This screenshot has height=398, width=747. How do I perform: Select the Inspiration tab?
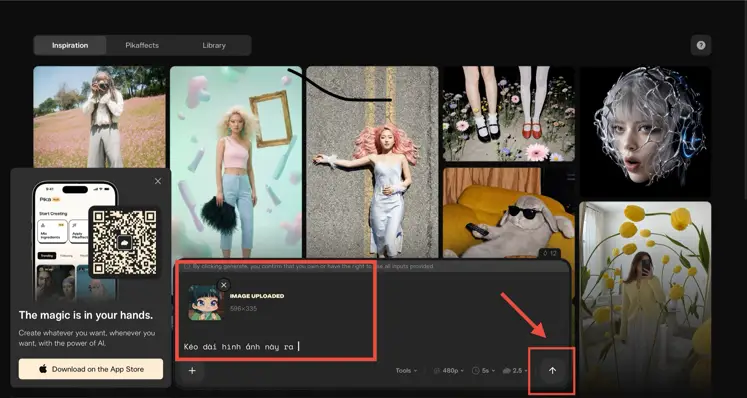coord(70,45)
